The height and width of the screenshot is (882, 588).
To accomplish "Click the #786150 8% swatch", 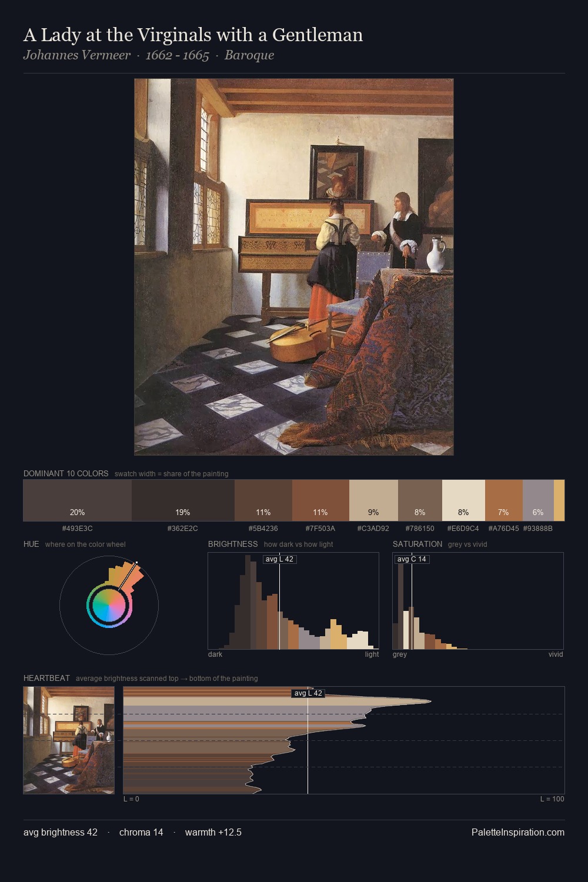I will 420,500.
